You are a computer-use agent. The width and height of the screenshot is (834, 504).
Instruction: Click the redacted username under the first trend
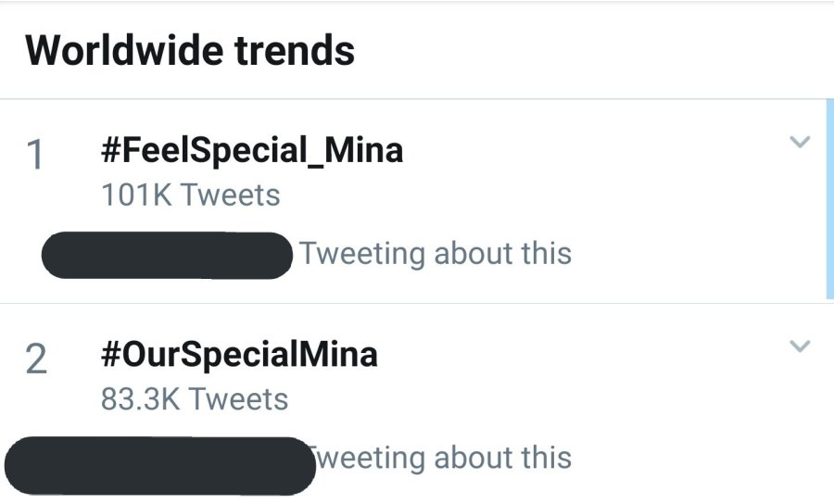[x=168, y=256]
